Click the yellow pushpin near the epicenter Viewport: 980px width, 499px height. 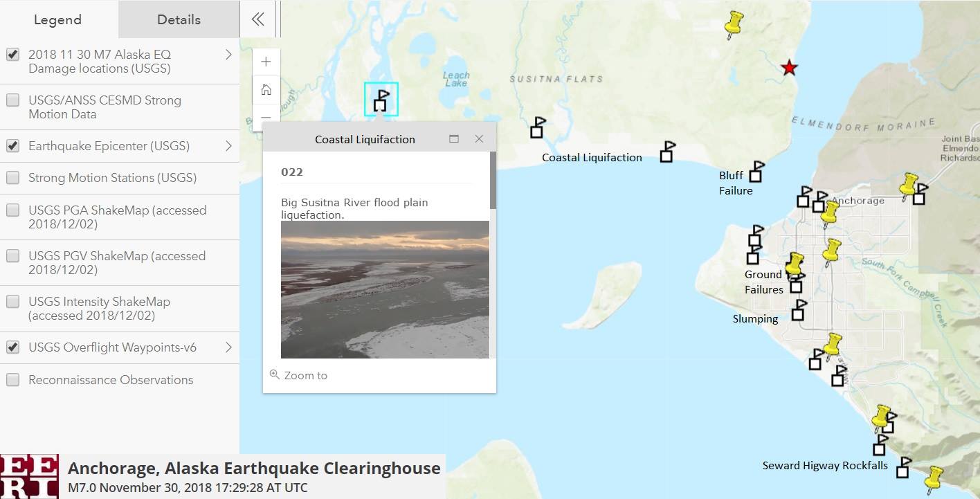point(734,24)
